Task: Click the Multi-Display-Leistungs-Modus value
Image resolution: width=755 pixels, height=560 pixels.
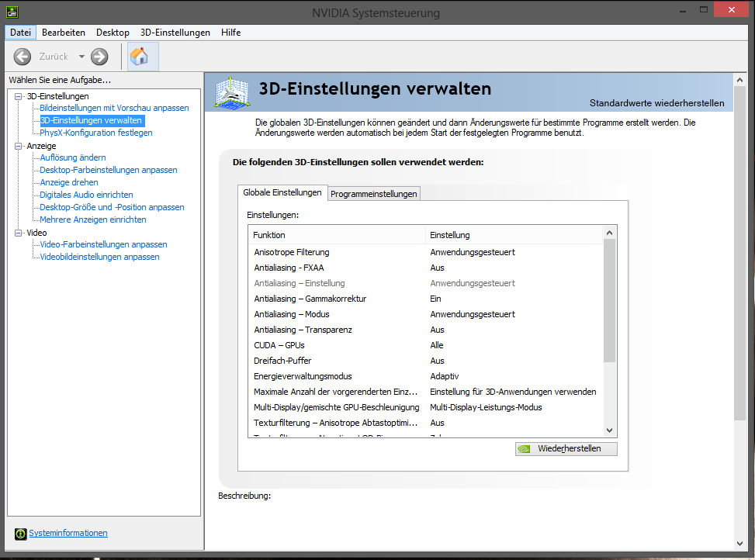Action: pos(486,407)
